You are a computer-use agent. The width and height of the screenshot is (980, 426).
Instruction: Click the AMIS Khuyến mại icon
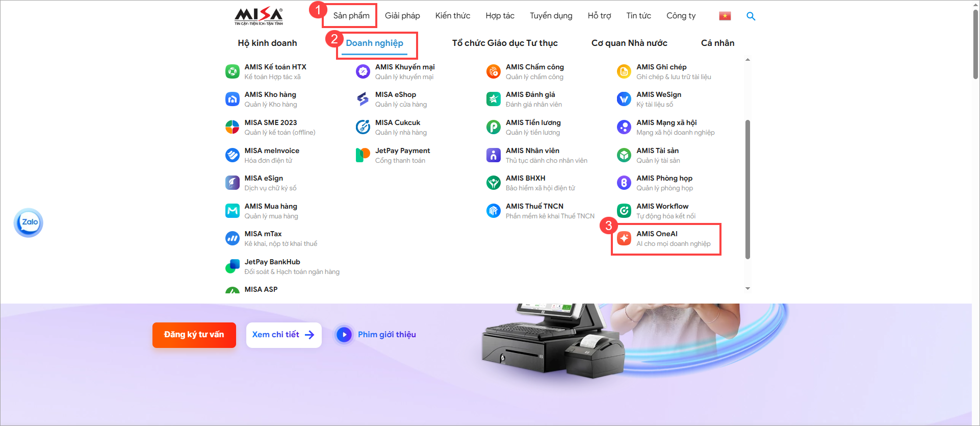363,72
